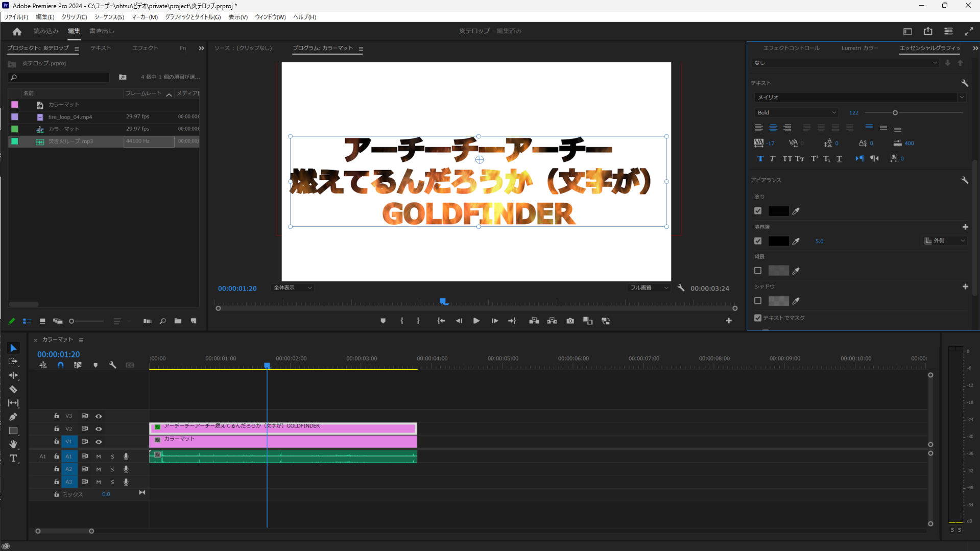Select the Slip tool
Image resolution: width=980 pixels, height=551 pixels.
(13, 403)
